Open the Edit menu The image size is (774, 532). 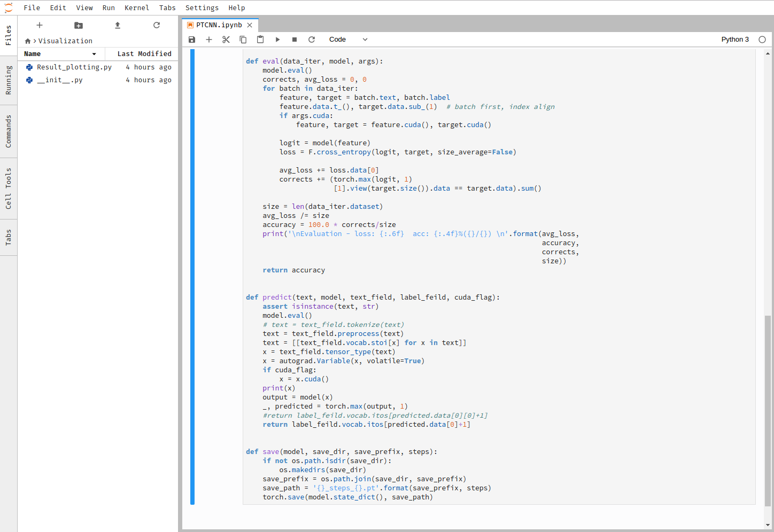coord(58,8)
